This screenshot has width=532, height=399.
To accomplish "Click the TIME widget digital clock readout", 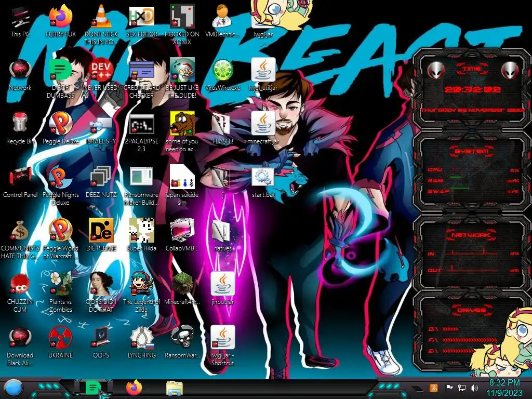I will pyautogui.click(x=472, y=89).
